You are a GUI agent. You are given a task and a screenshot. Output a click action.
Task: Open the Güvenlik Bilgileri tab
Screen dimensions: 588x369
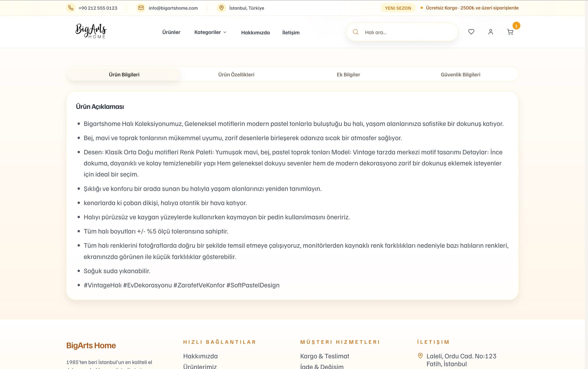coord(460,75)
